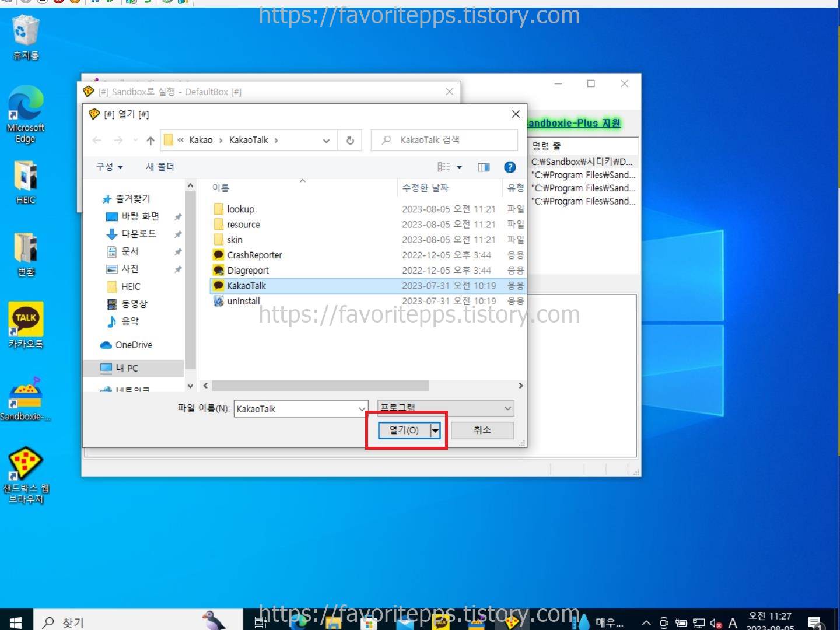
Task: Select the 변환 desktop icon
Action: tap(26, 254)
